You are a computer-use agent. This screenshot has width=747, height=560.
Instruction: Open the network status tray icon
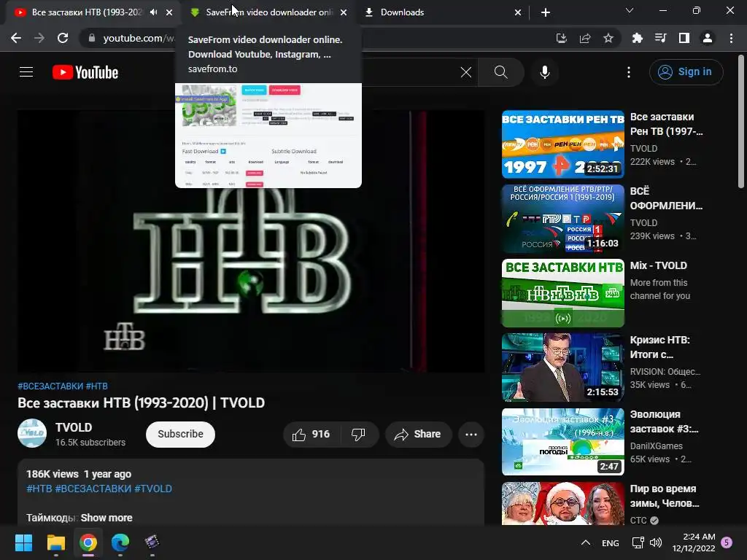coord(638,542)
